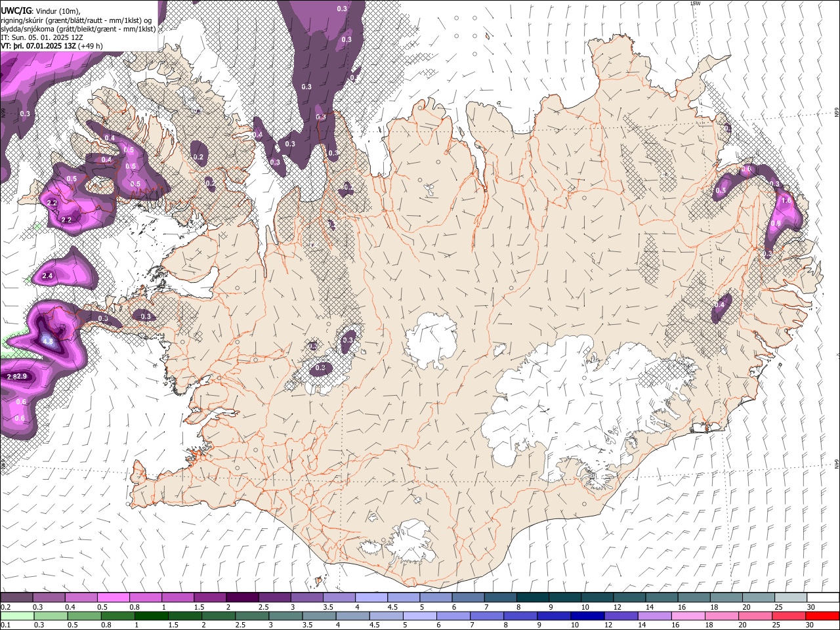
Task: Click the 0.2 label on the snow legend
Action: [x=5, y=607]
